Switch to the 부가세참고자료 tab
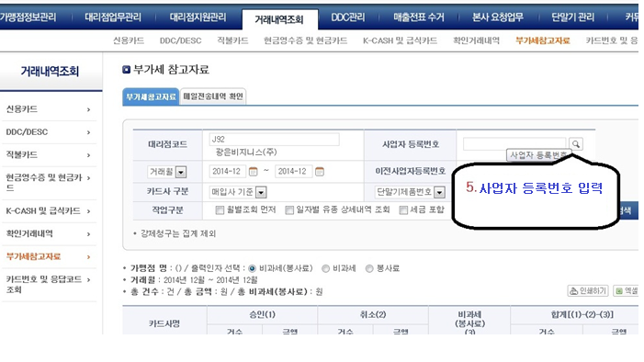644x362 pixels. (x=151, y=96)
